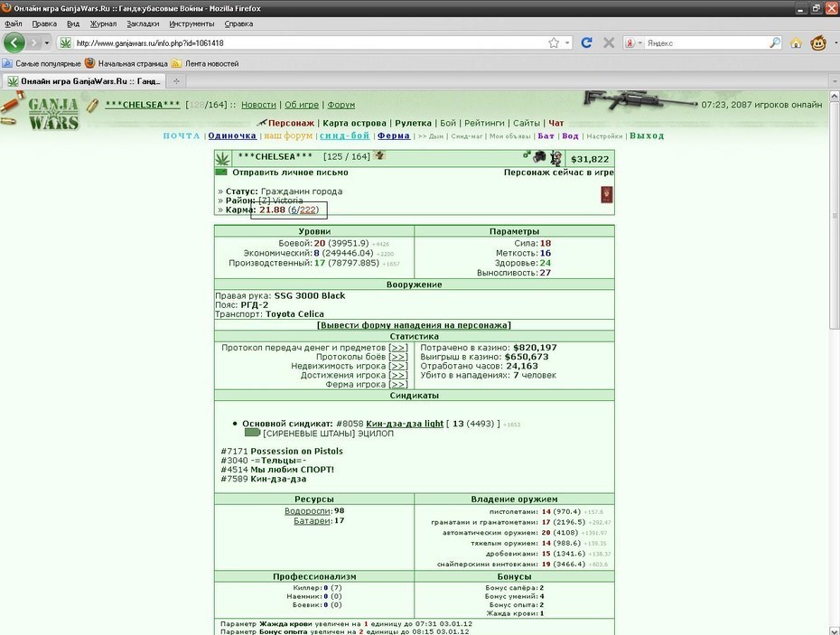Open the Инструменты menu
The height and width of the screenshot is (635, 840).
(x=191, y=23)
